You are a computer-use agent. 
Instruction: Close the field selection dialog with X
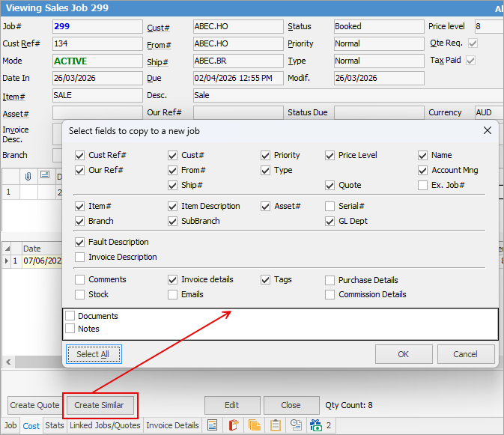(x=488, y=130)
